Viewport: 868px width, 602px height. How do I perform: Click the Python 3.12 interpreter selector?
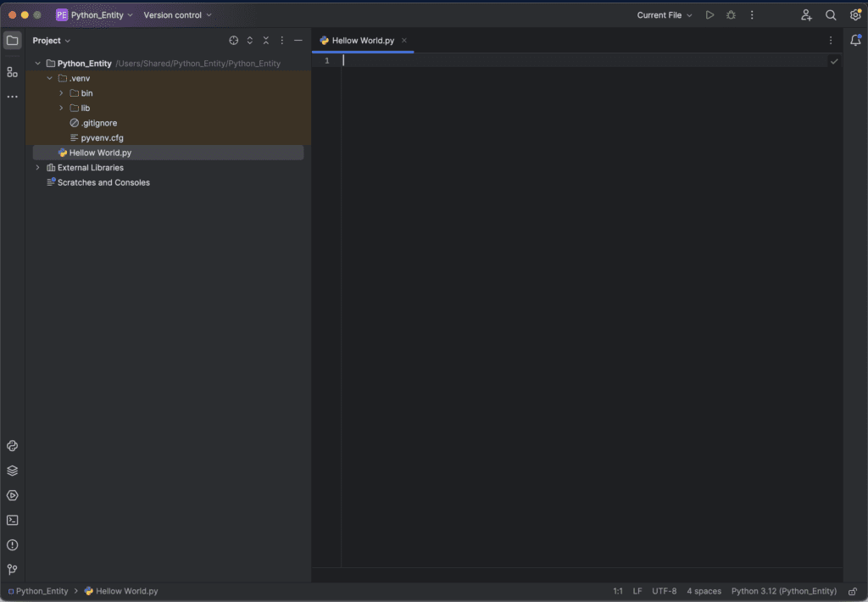[x=783, y=591]
